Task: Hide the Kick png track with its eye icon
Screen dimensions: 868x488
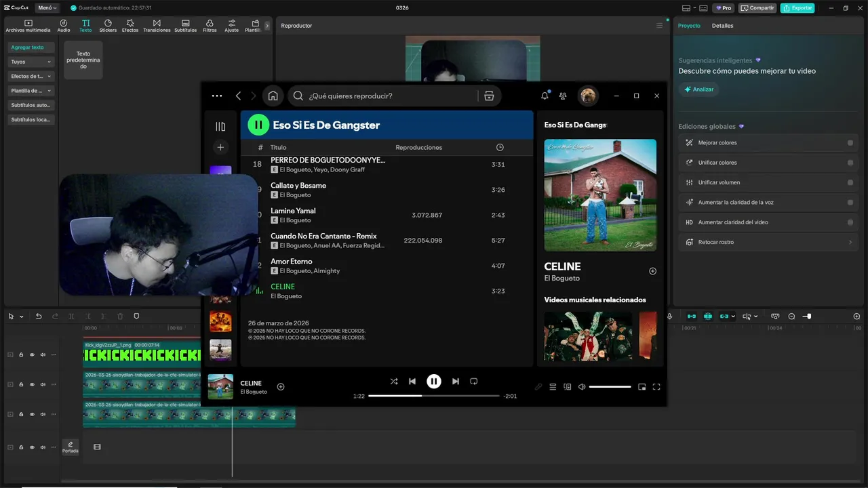Action: pos(32,354)
